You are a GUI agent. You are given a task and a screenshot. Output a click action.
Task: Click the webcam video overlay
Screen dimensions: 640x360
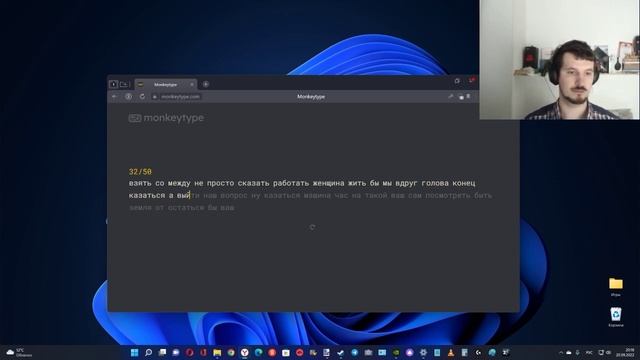(x=560, y=60)
